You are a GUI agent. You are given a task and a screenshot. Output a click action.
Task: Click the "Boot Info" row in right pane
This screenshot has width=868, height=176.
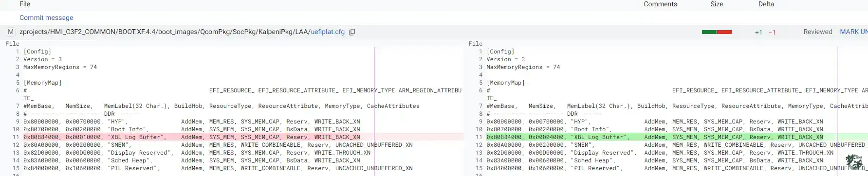point(655,129)
